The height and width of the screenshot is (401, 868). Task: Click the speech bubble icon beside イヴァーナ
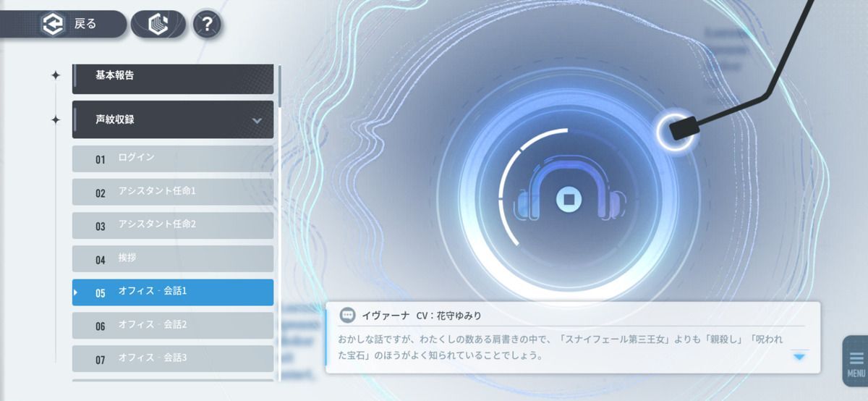[x=348, y=316]
